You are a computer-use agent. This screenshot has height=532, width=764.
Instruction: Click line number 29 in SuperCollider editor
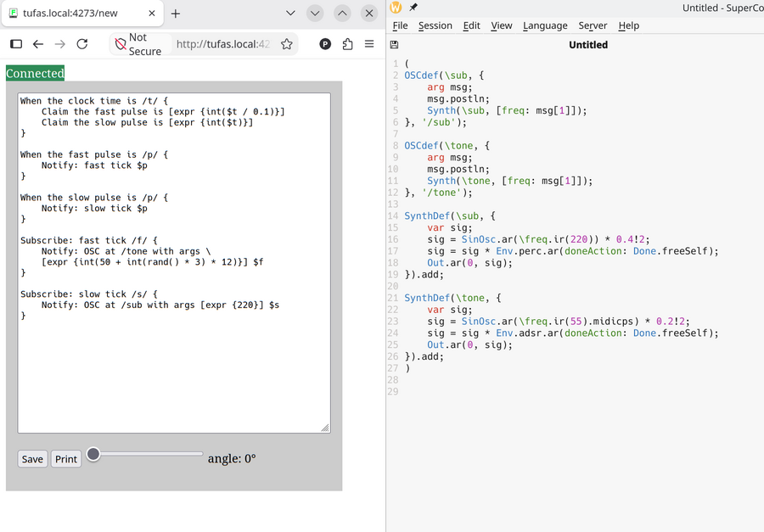393,392
